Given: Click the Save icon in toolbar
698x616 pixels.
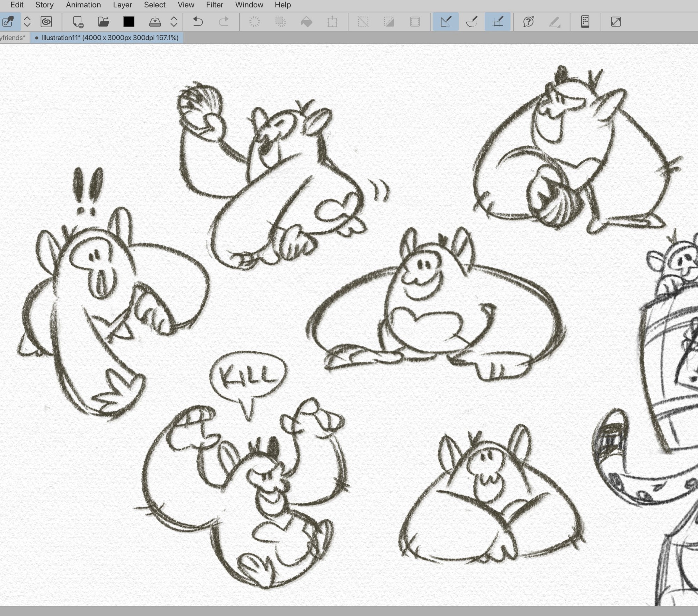Looking at the screenshot, I should click(x=155, y=22).
